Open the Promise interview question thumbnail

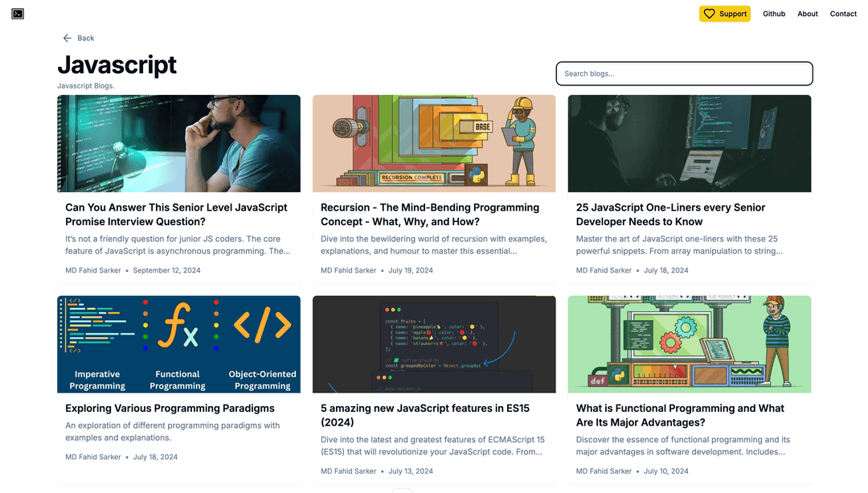(x=178, y=143)
